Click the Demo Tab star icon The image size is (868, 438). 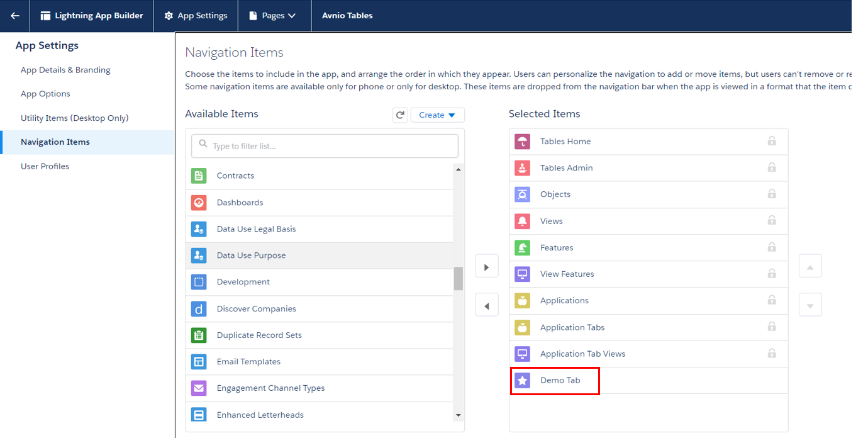(x=522, y=380)
